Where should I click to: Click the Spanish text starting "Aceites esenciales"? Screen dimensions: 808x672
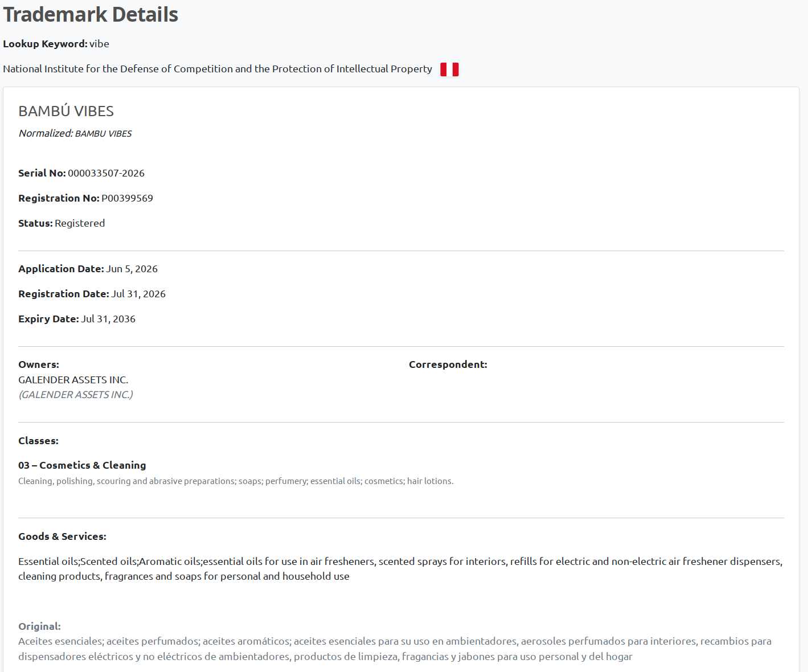(395, 649)
